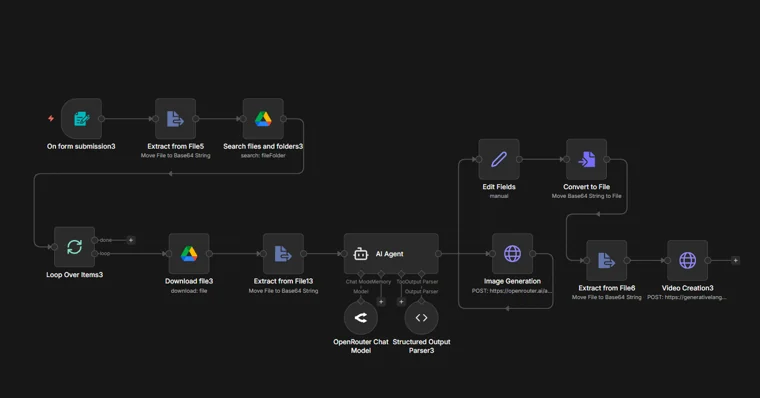Click the Search files and folders3 label

(263, 146)
